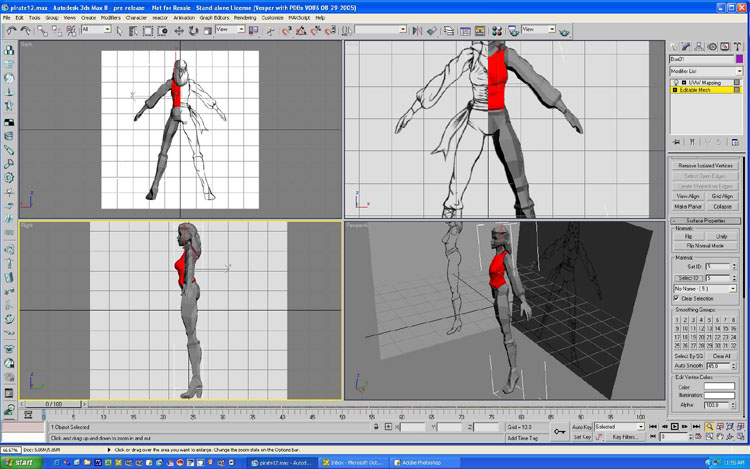Toggle the Auto Key button
750x469 pixels.
(582, 426)
